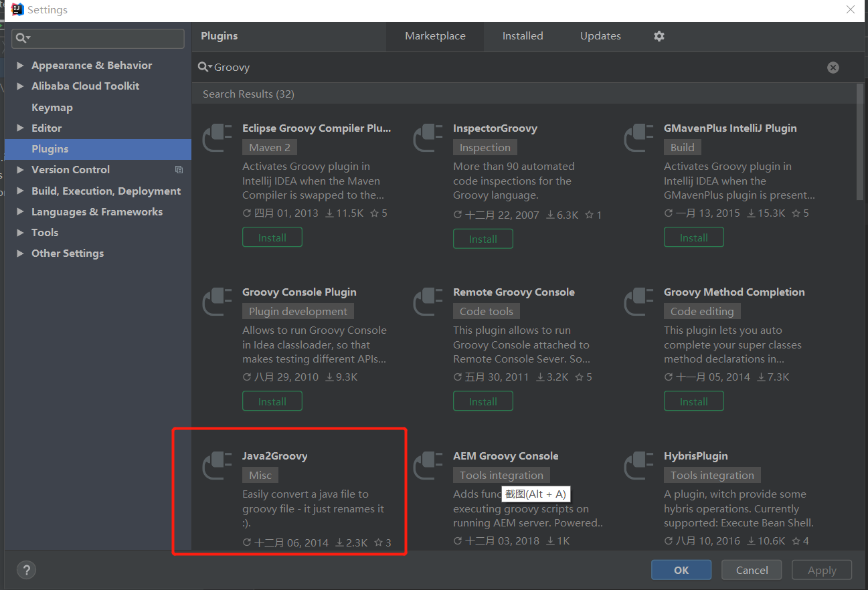Screen dimensions: 868x590
Task: Expand Languages & Frameworks node
Action: [20, 212]
